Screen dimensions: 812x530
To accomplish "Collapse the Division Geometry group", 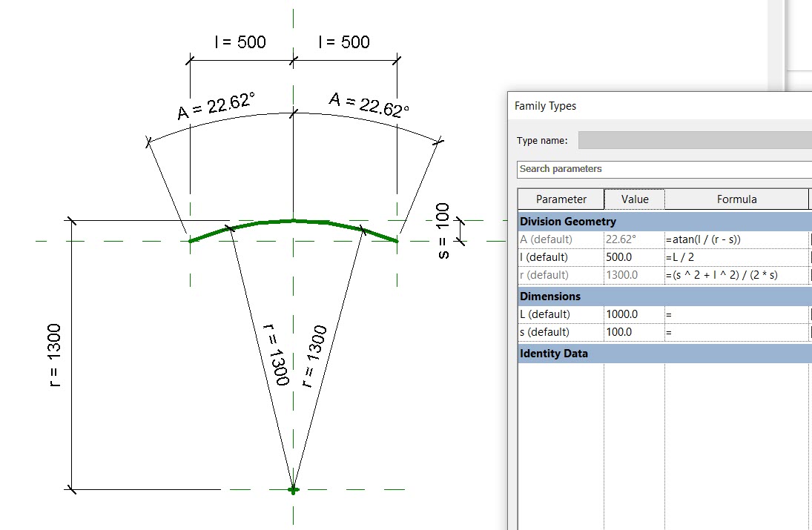I will click(x=665, y=222).
